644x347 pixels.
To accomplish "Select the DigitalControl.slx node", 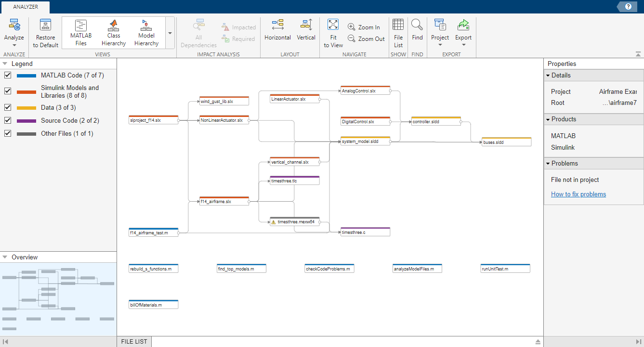I will click(x=365, y=121).
